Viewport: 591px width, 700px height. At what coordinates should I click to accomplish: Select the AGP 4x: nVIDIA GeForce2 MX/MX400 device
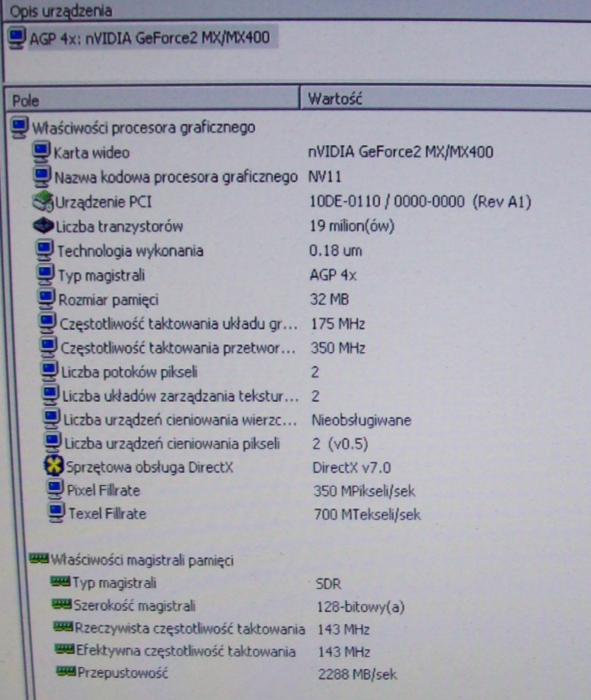tap(149, 38)
